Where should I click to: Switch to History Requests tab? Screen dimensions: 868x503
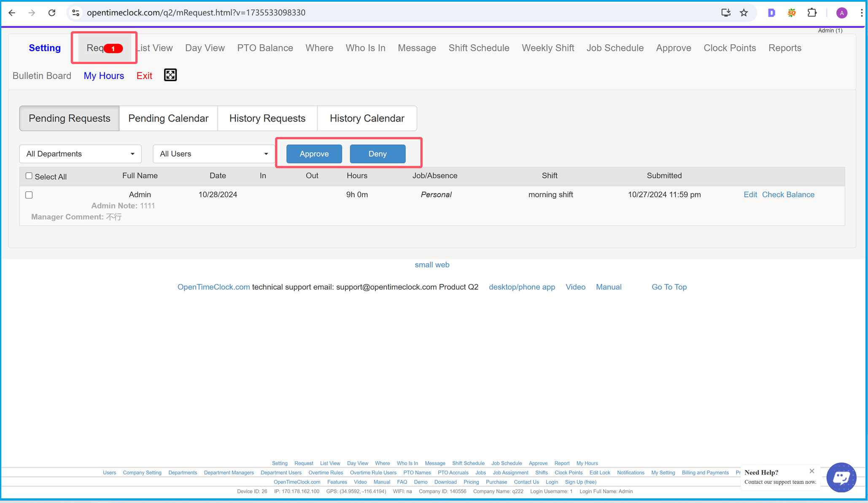tap(267, 118)
